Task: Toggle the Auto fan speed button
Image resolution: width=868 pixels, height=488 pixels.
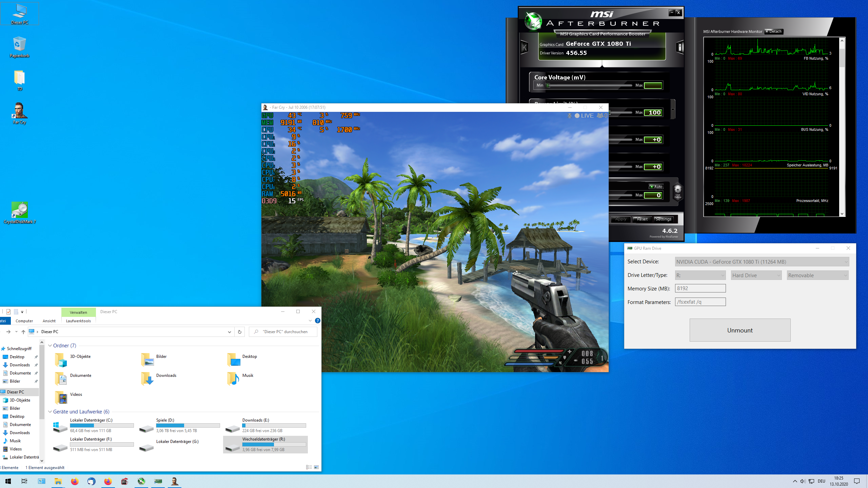Action: pos(656,187)
